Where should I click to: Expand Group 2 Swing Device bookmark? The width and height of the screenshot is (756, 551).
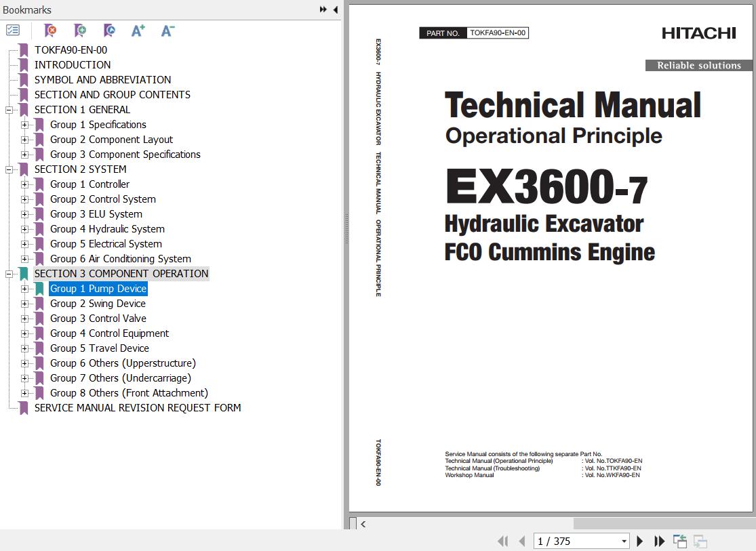[24, 304]
